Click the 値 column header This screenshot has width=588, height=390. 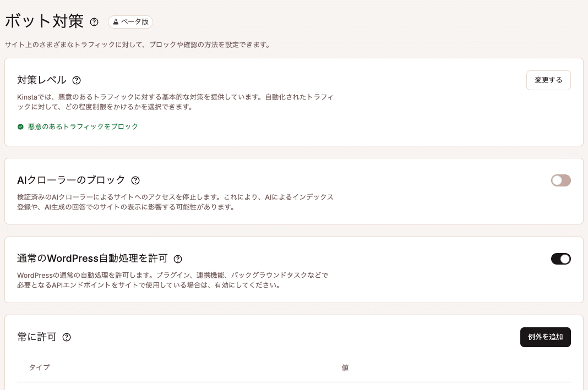click(345, 367)
